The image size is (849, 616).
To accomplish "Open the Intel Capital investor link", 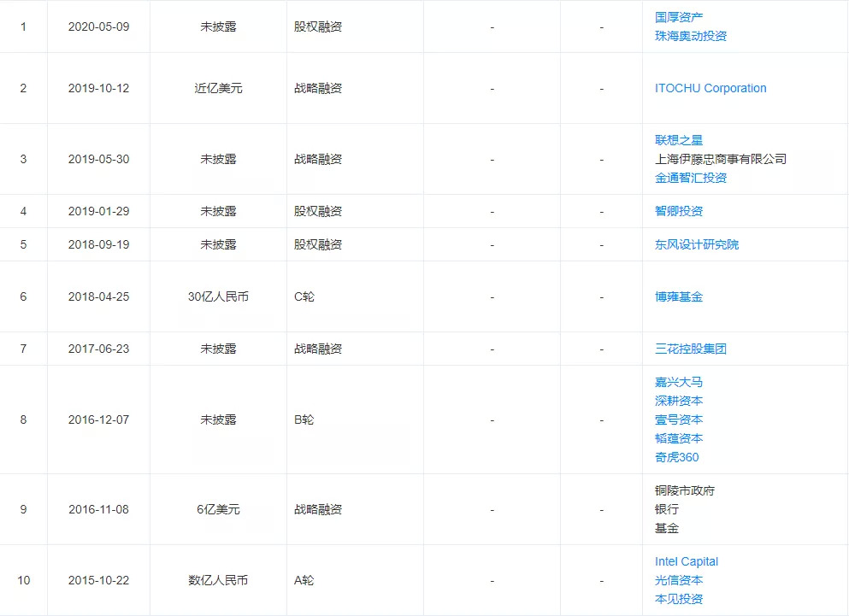I will [x=686, y=561].
